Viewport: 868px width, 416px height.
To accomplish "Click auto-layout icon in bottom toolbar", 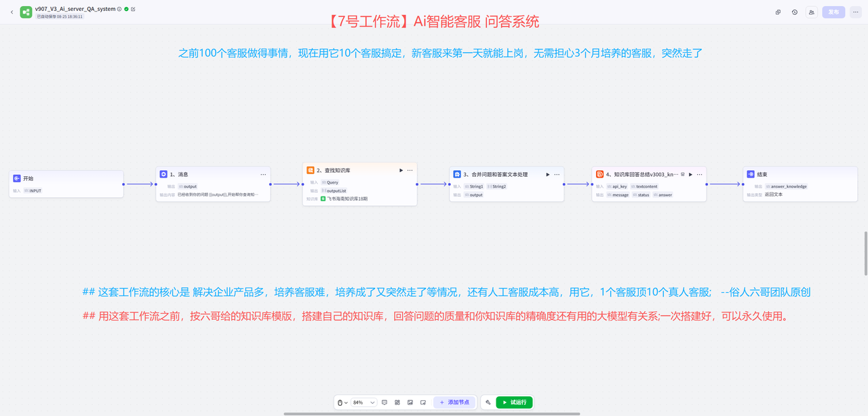I will 397,402.
